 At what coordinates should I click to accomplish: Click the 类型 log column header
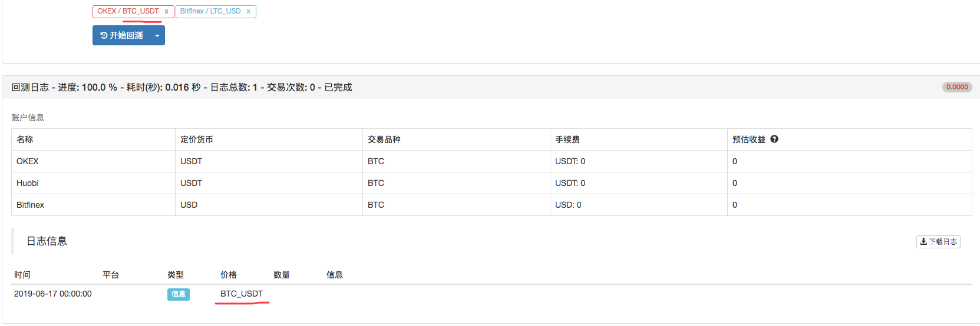tap(176, 275)
